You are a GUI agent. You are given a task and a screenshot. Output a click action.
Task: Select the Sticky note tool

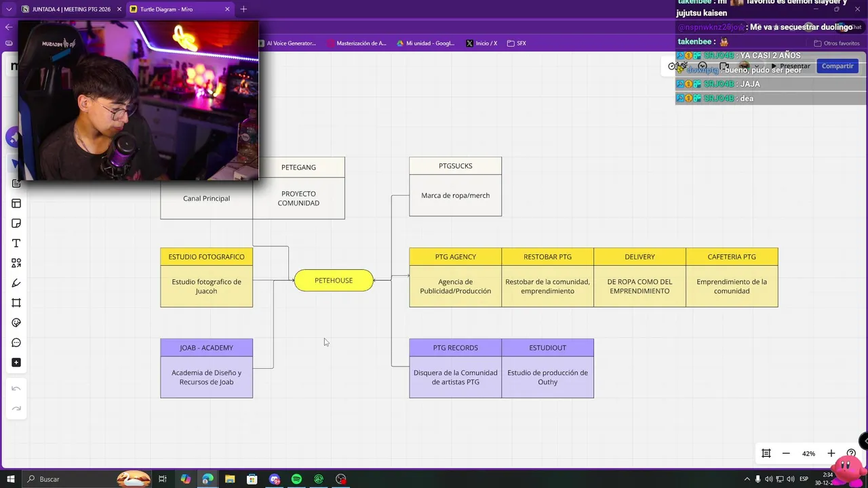[16, 223]
